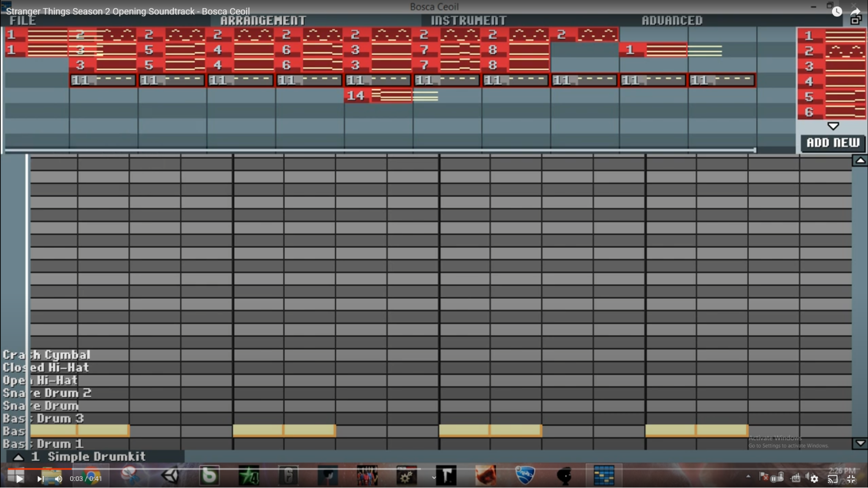Screen dimensions: 868x488
Task: Select pattern 2 in the pattern list
Action: pyautogui.click(x=832, y=51)
